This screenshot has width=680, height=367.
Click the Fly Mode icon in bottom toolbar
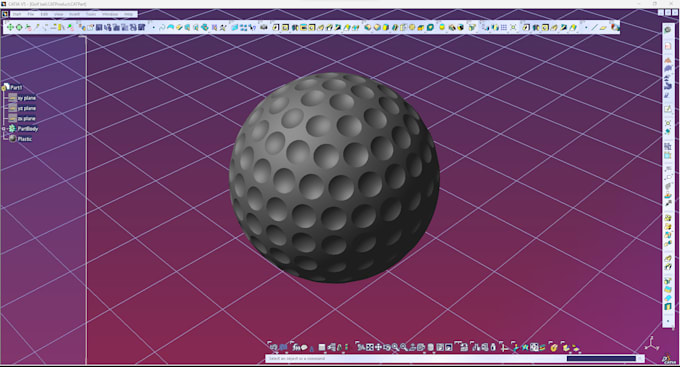point(360,347)
